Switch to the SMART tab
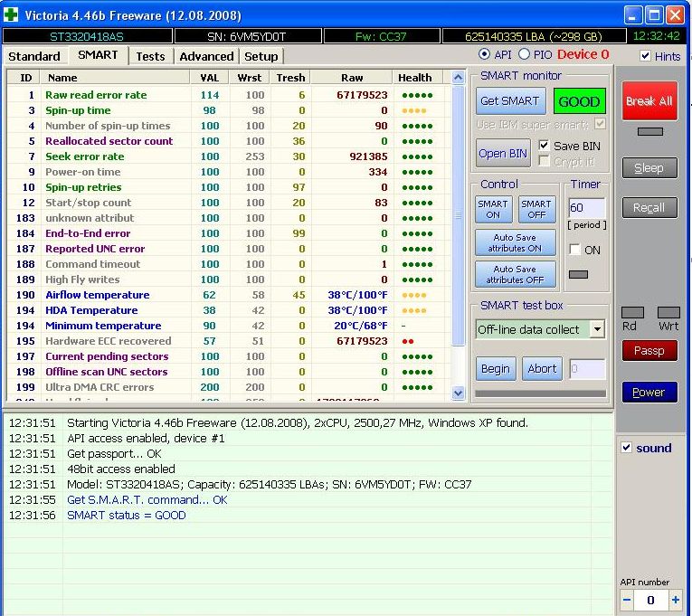Viewport: 692px width, 616px height. [98, 55]
